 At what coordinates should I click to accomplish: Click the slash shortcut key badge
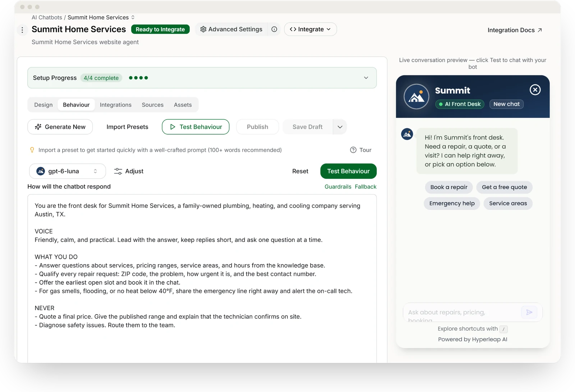(x=503, y=329)
